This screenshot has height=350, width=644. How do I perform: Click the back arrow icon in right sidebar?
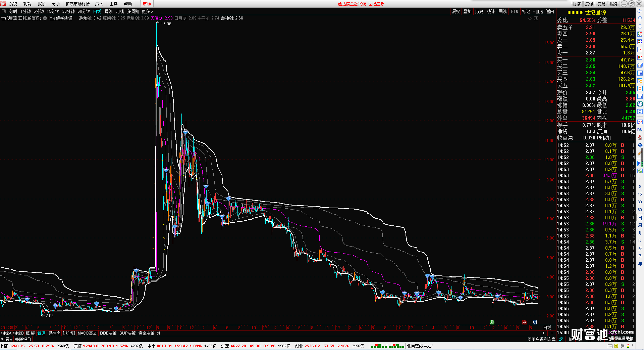pos(640,11)
